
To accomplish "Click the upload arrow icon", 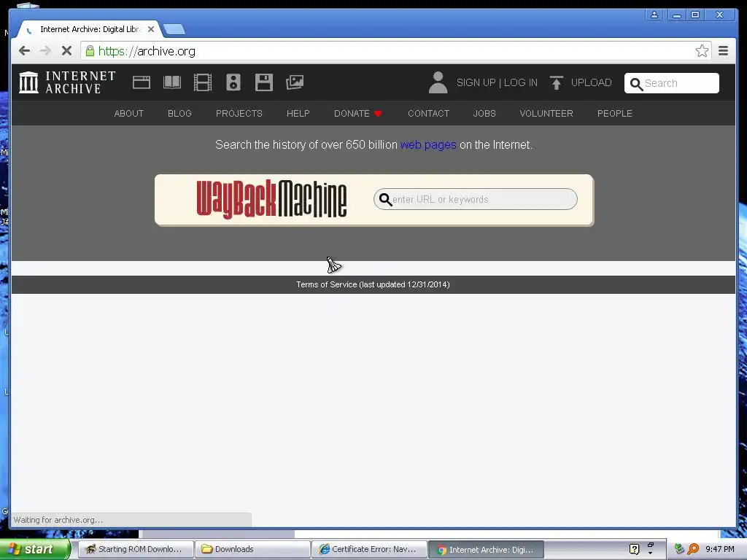I will 556,82.
